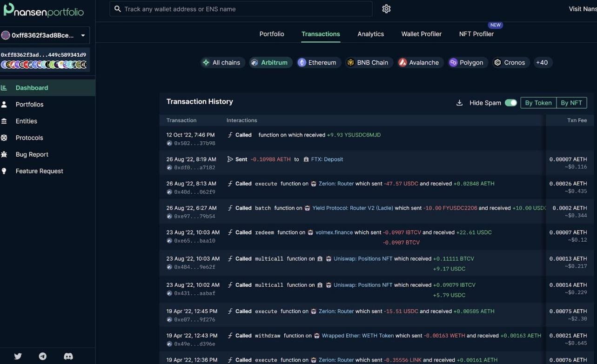Expand the +40 more chains list
597x364 pixels.
coord(542,62)
